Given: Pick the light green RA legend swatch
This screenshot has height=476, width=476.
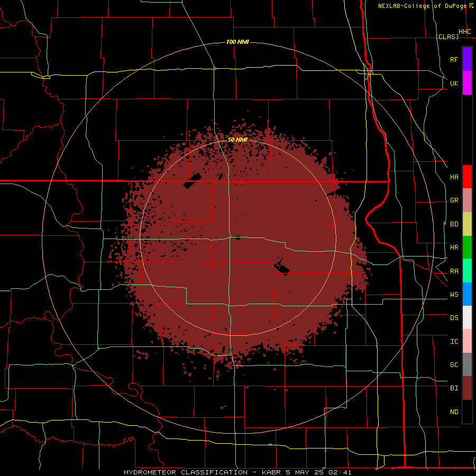Looking at the screenshot, I should pos(467,271).
